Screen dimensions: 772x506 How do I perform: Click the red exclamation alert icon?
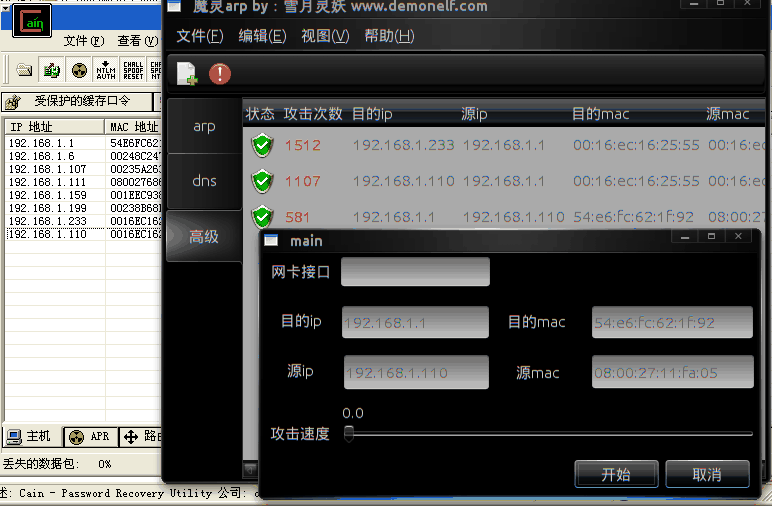220,74
